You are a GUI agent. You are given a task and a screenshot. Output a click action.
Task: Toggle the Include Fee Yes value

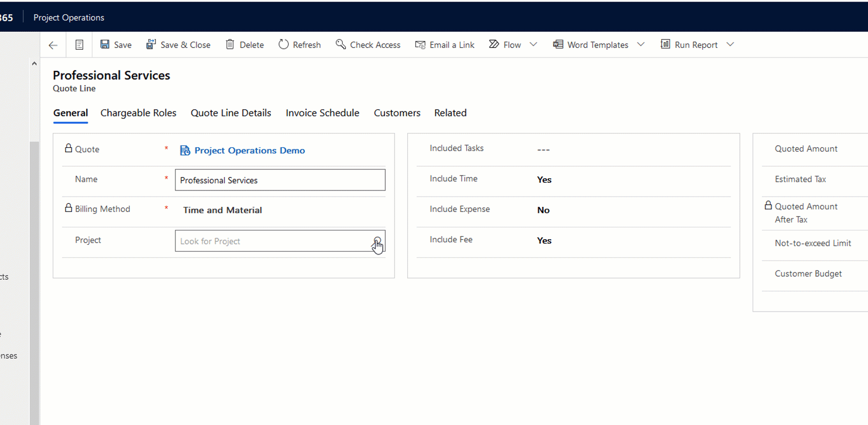click(544, 241)
